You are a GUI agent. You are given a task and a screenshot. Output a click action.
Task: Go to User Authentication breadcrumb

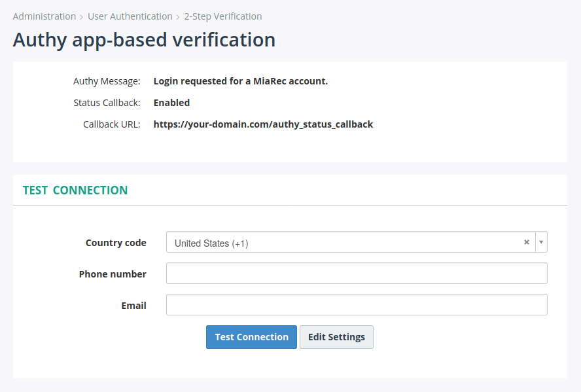130,16
